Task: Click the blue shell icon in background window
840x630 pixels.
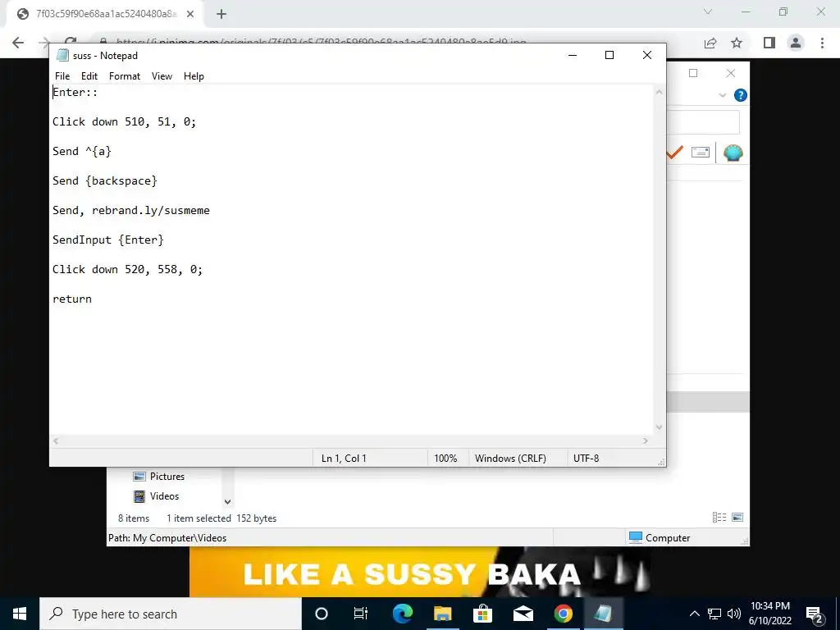Action: [x=733, y=153]
